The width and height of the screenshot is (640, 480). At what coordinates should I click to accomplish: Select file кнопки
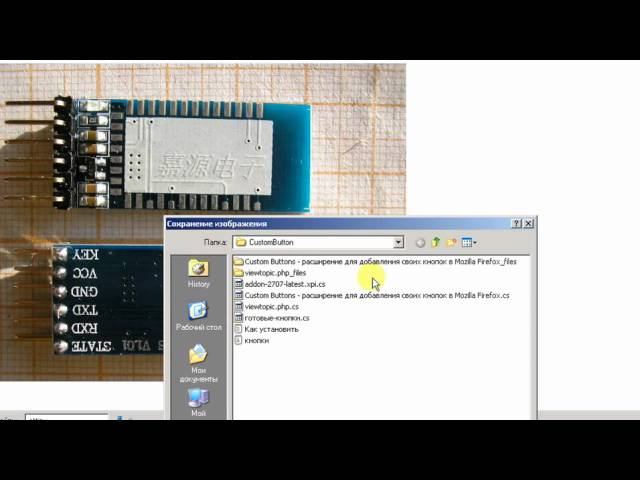point(252,340)
